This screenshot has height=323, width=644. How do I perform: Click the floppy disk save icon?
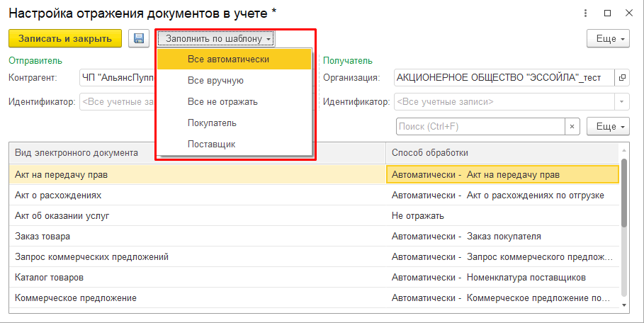tap(138, 38)
